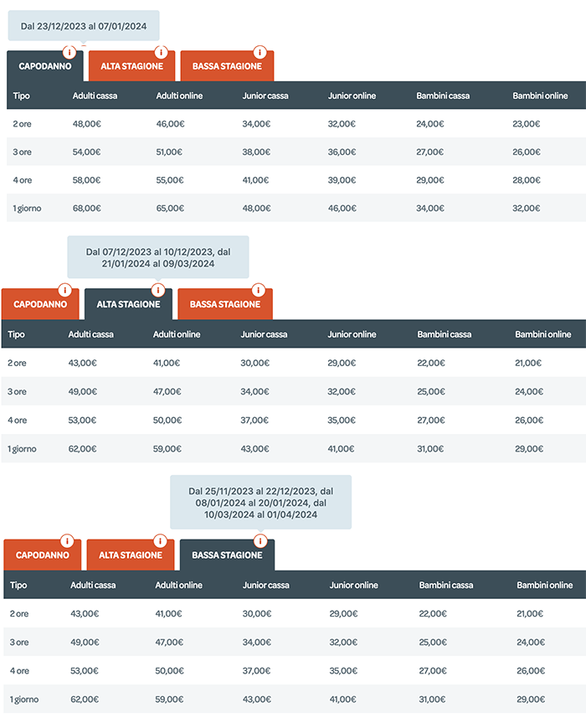The image size is (586, 728).
Task: Click Capodanno info icon in Alta Stagione table
Action: click(65, 290)
